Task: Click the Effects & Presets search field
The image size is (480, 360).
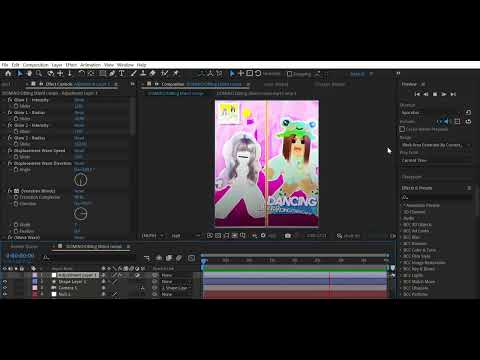Action: (436, 197)
